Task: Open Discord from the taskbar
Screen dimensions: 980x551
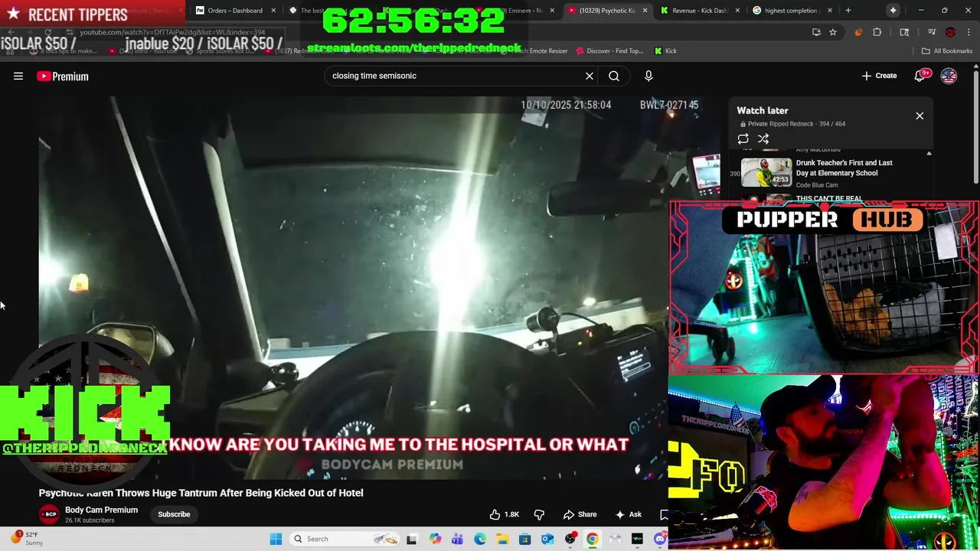Action: pos(660,539)
